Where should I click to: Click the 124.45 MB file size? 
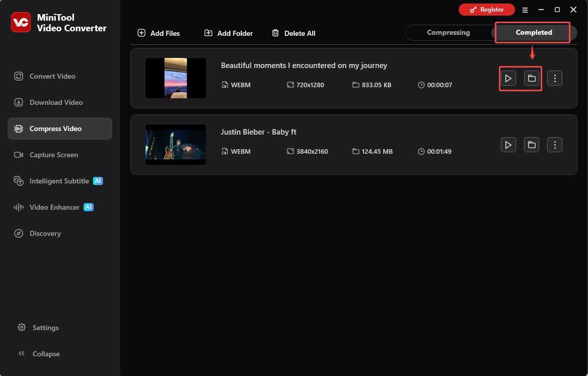tap(377, 151)
